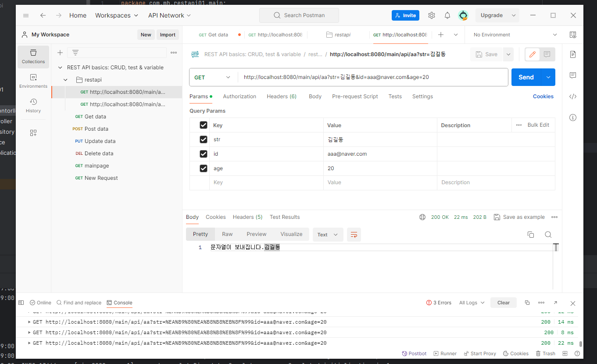Click the network globe icon in response
Screen dimensions: 597x364
(422, 217)
